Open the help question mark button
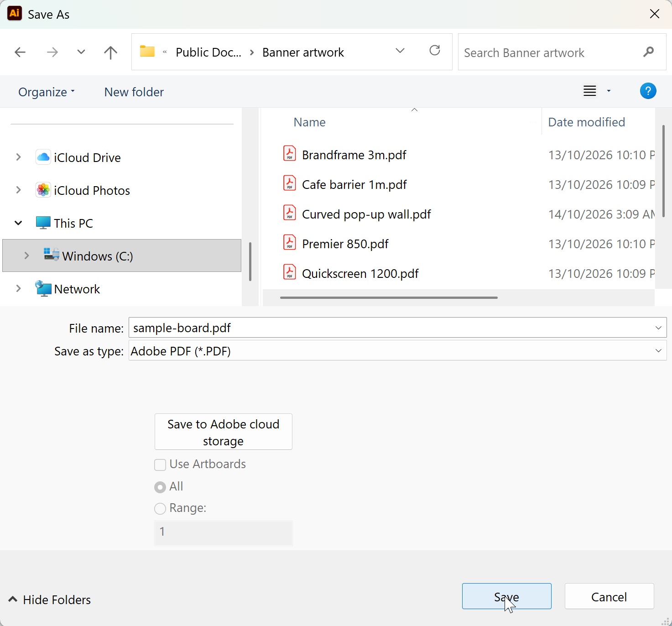 coord(648,91)
